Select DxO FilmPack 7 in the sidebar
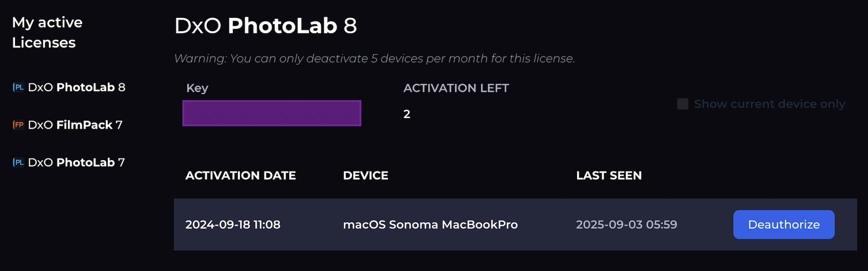This screenshot has height=271, width=868. click(x=75, y=125)
